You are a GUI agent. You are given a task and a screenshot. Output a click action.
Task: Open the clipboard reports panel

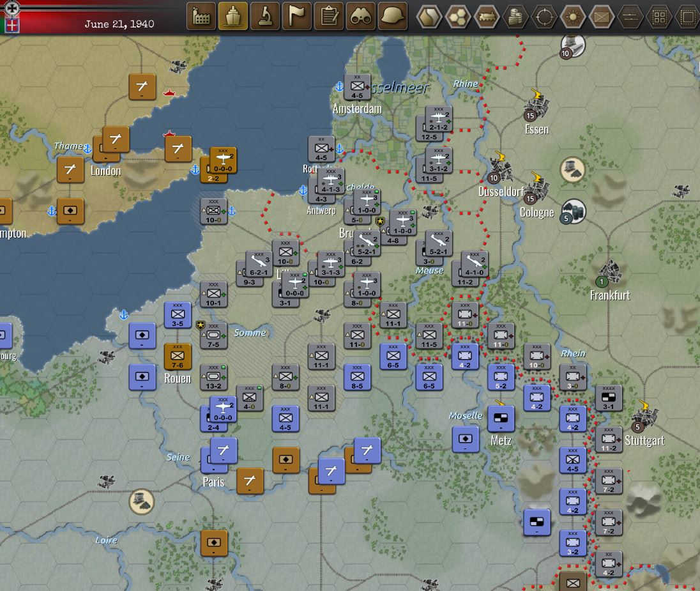pyautogui.click(x=329, y=17)
